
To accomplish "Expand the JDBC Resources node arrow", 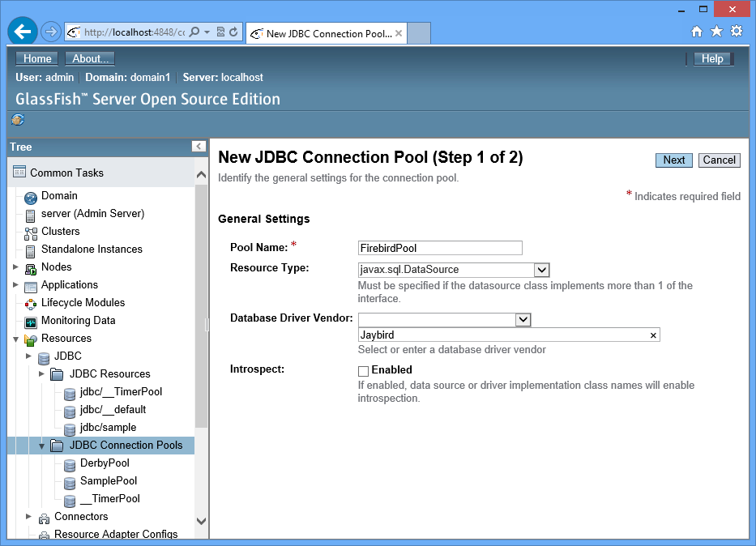I will click(x=42, y=373).
